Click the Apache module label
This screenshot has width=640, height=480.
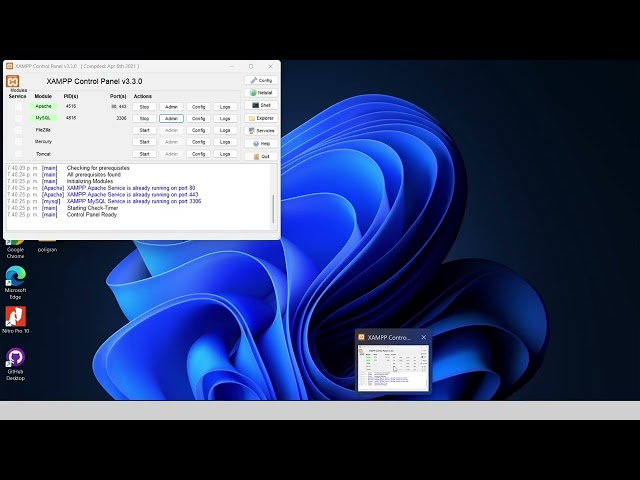click(43, 106)
